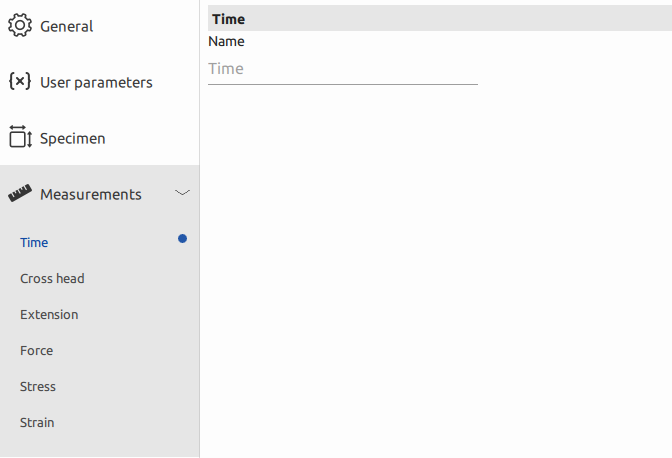Click the Measurements ruler icon
The image size is (672, 458).
[20, 194]
